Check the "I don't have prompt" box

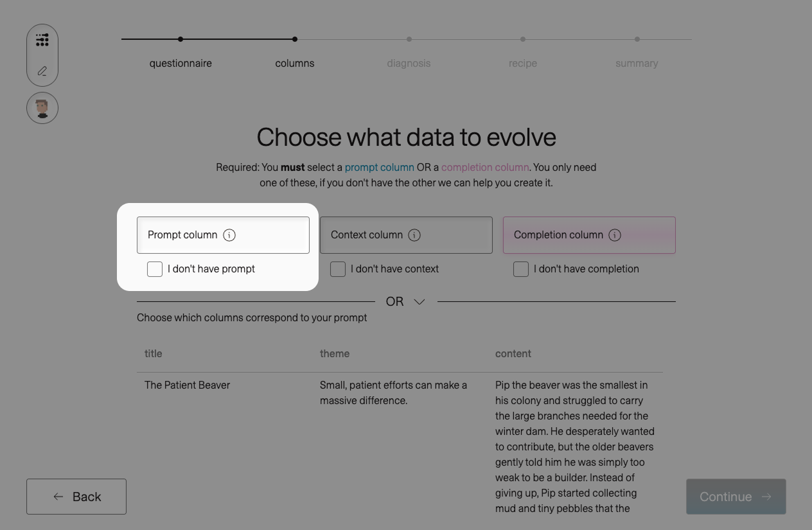[x=155, y=269]
